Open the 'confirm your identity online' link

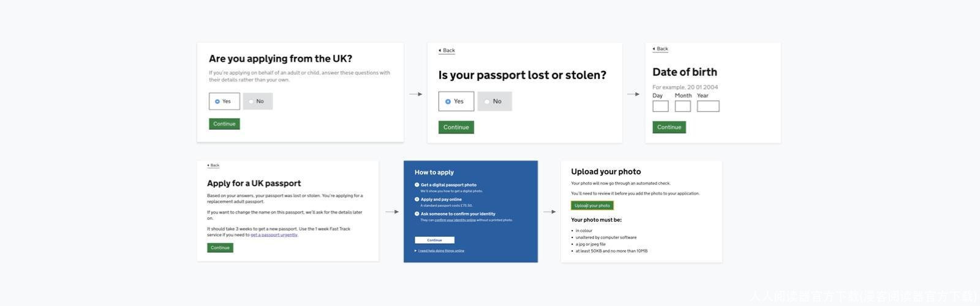click(x=455, y=220)
